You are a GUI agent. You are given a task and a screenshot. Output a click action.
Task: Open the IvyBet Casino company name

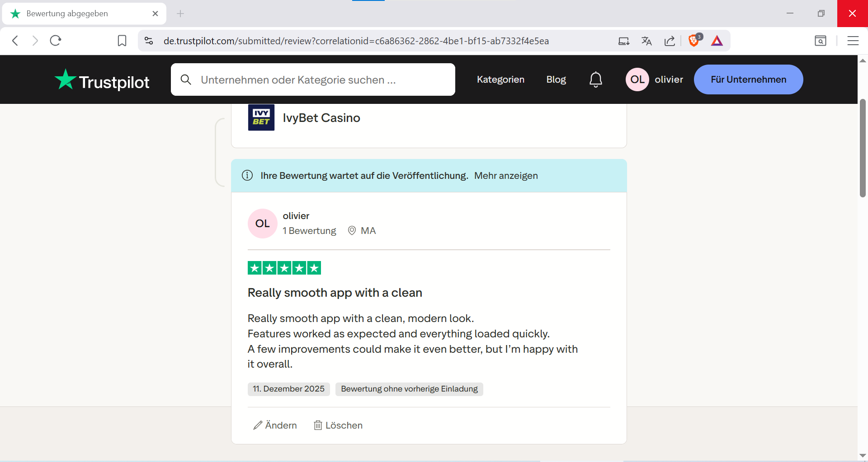321,118
